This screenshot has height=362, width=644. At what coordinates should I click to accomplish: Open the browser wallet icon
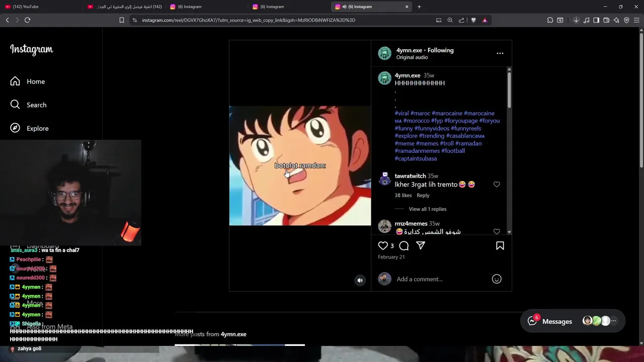[x=606, y=20]
